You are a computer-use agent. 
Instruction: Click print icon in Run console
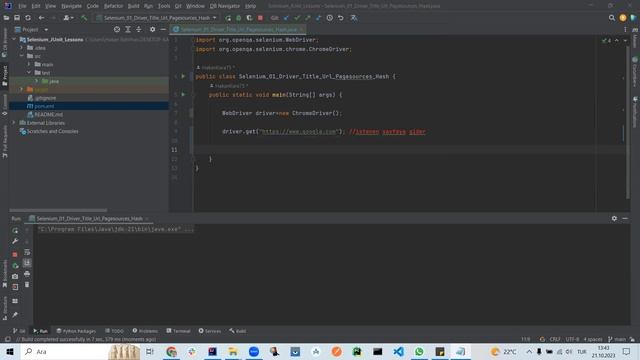click(27, 273)
